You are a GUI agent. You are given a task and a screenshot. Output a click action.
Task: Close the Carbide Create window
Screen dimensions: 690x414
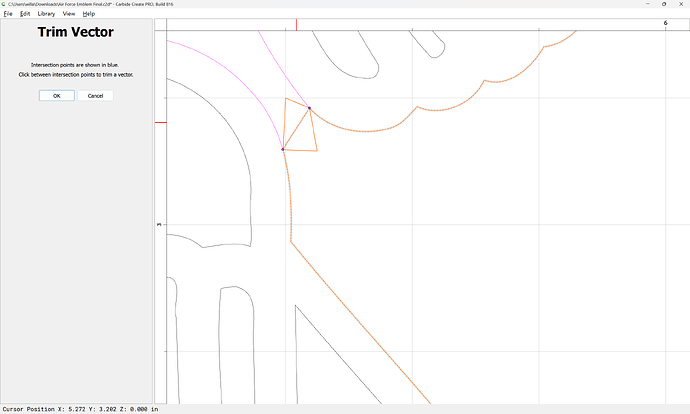click(681, 4)
